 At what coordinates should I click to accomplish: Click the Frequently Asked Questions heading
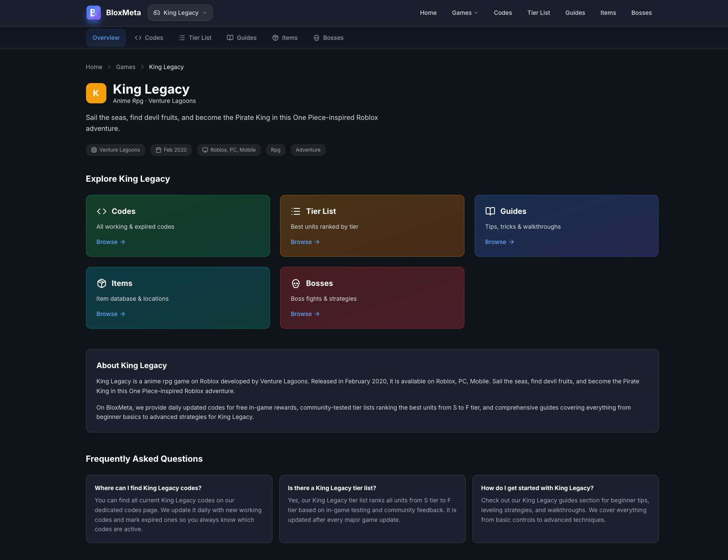[144, 459]
